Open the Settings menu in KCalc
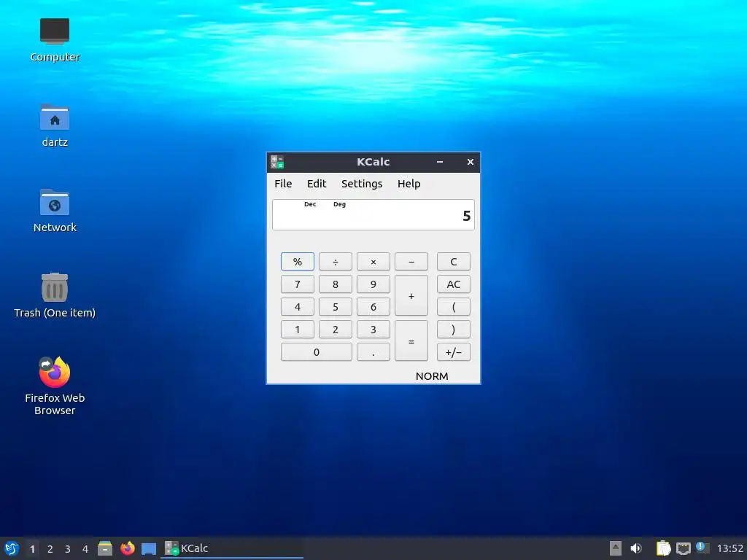 pos(362,184)
